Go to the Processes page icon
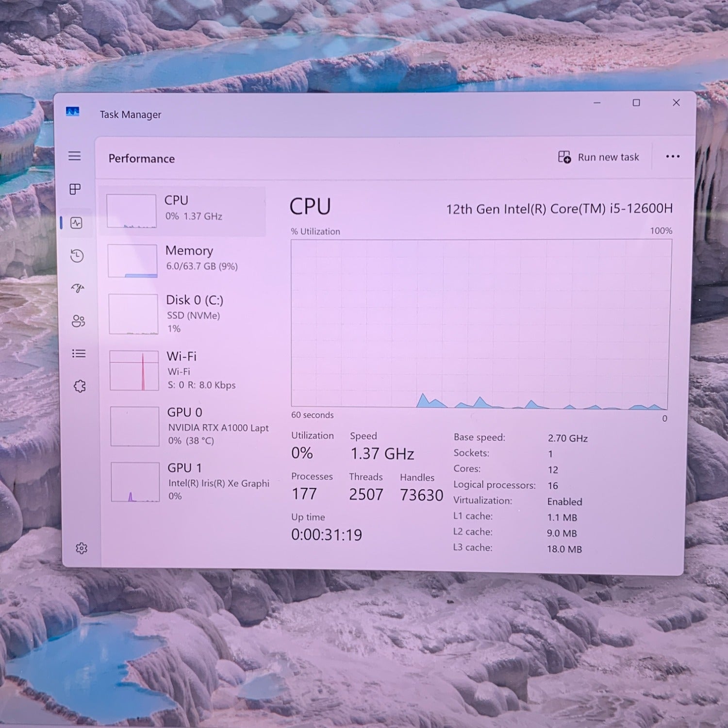 point(75,189)
